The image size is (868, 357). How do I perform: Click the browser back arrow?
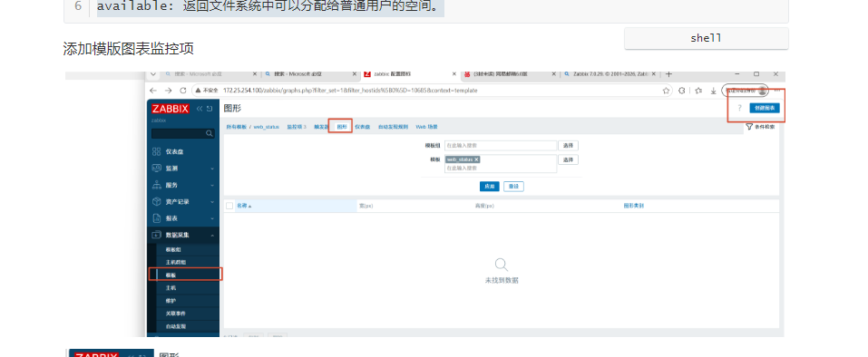click(x=153, y=91)
